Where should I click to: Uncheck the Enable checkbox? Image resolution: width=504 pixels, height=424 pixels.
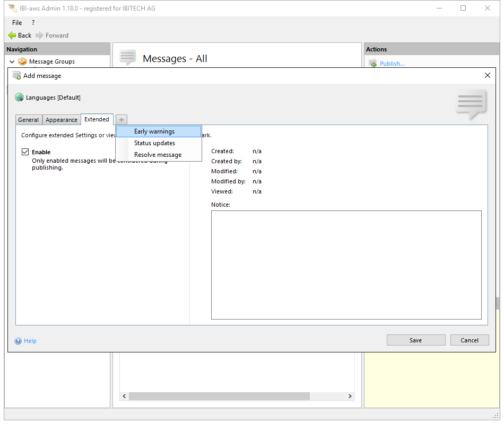(x=25, y=152)
